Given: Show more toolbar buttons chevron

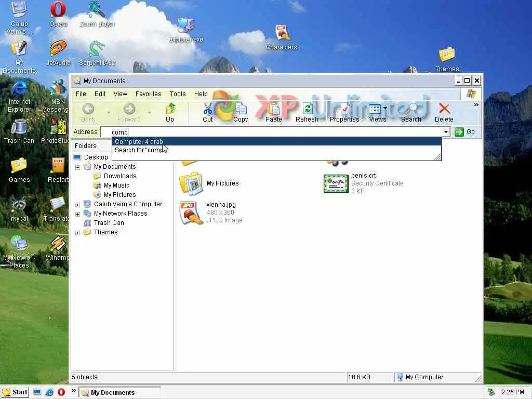Looking at the screenshot, I should point(476,105).
